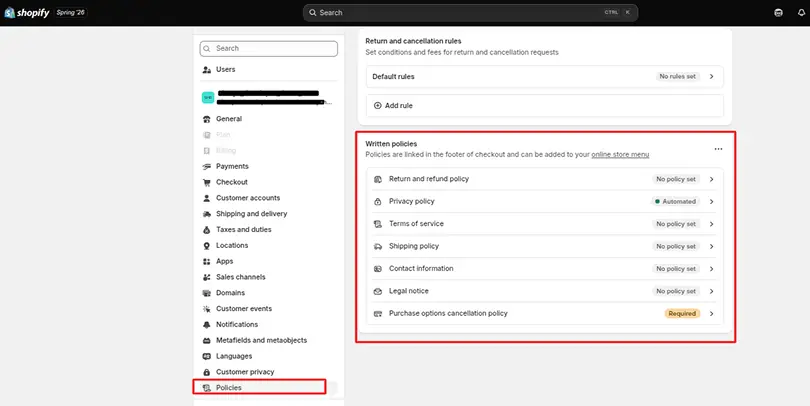Click the Customer events icon
This screenshot has width=810, height=406.
207,309
